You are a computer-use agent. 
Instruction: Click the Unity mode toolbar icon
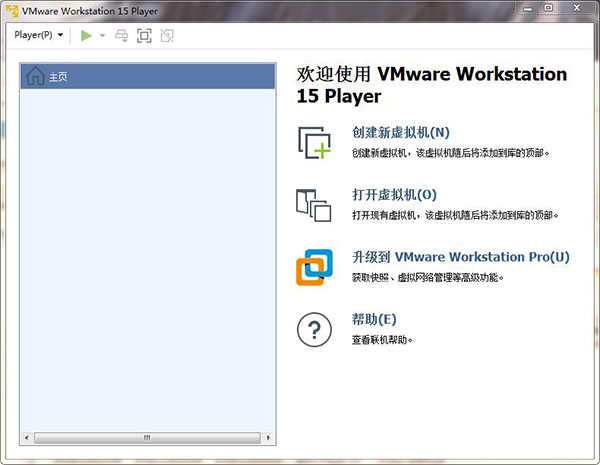click(x=167, y=35)
